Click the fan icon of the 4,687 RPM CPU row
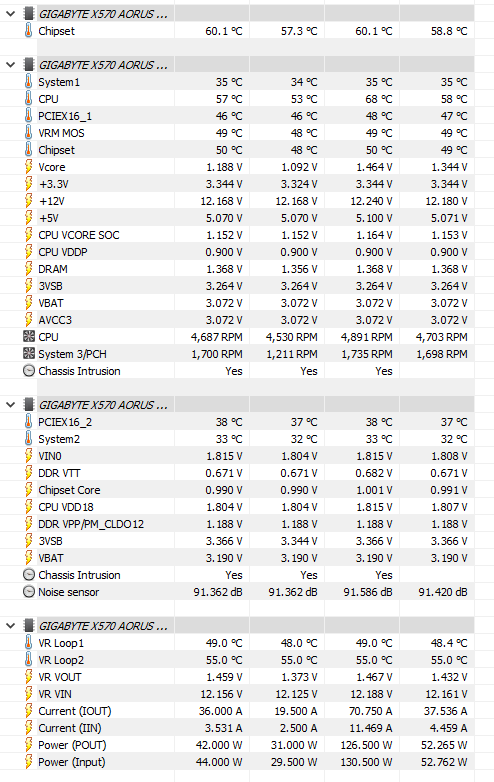 tap(29, 337)
